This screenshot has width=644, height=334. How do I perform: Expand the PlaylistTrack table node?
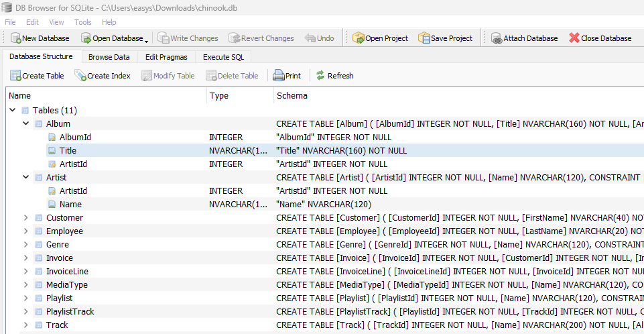26,311
